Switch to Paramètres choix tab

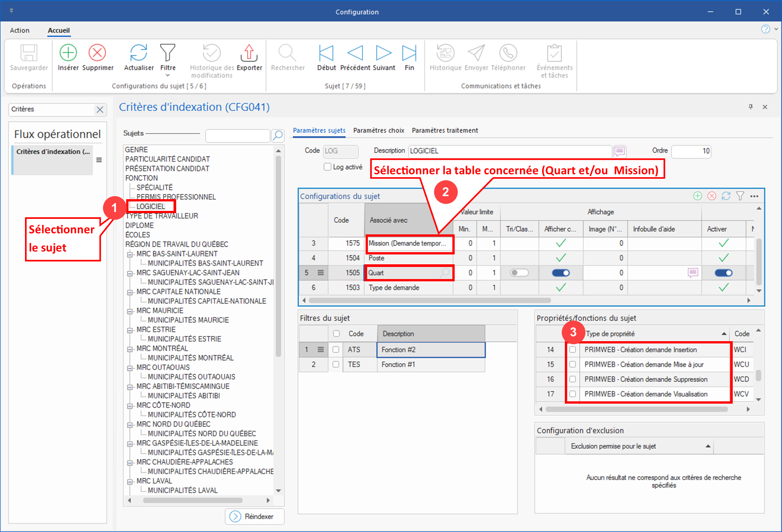[378, 130]
